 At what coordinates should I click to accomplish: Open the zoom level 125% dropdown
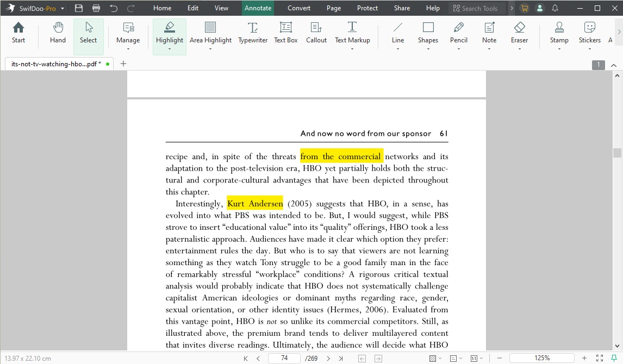542,358
